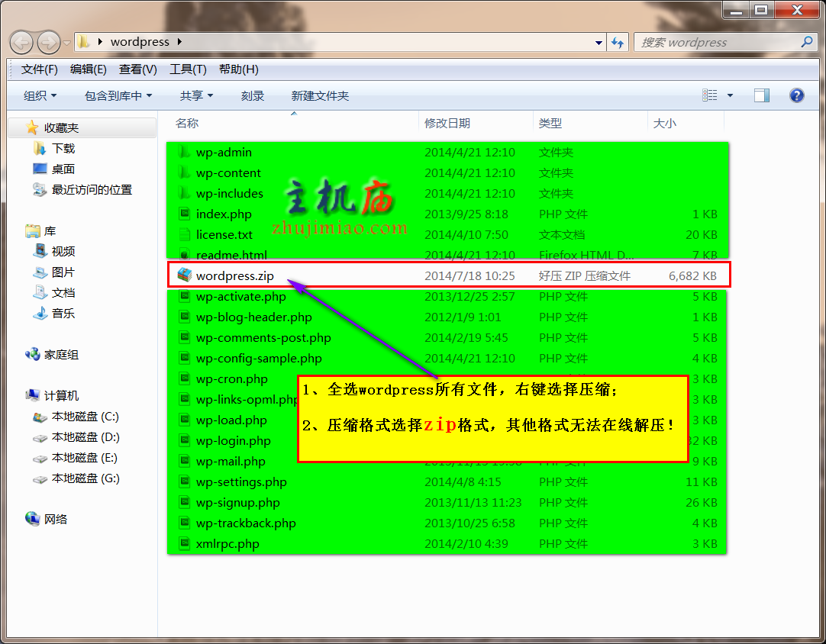Create a folder with 新建文件夹

320,96
